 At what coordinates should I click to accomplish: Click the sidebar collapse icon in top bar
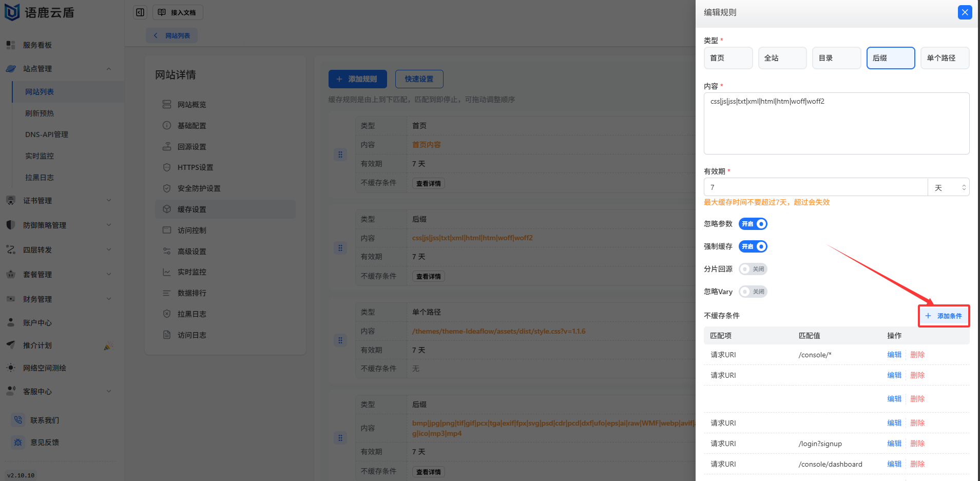click(140, 12)
